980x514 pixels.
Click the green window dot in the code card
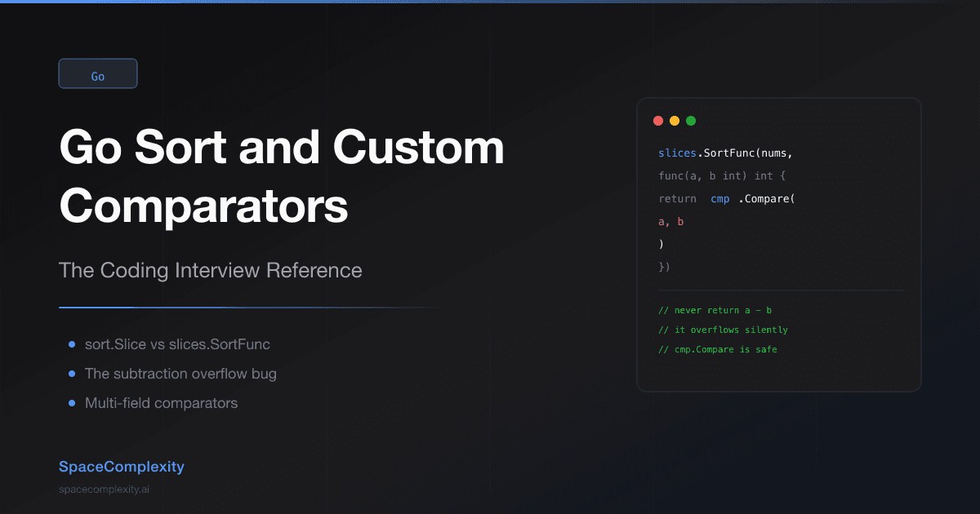[x=691, y=121]
